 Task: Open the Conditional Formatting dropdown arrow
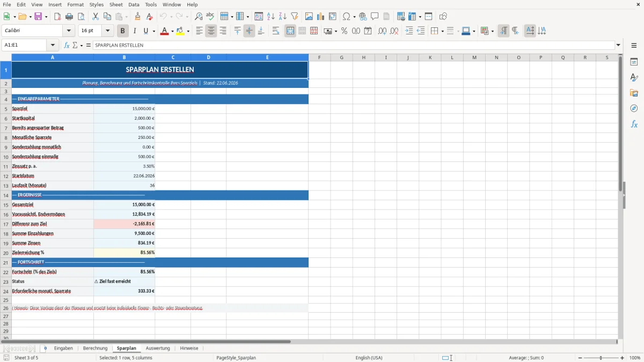click(x=493, y=31)
